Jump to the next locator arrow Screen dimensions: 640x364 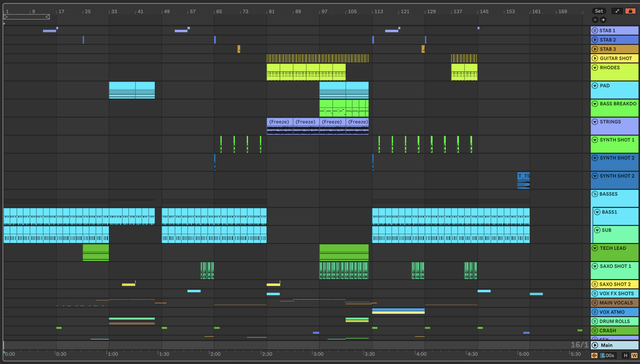pyautogui.click(x=603, y=20)
